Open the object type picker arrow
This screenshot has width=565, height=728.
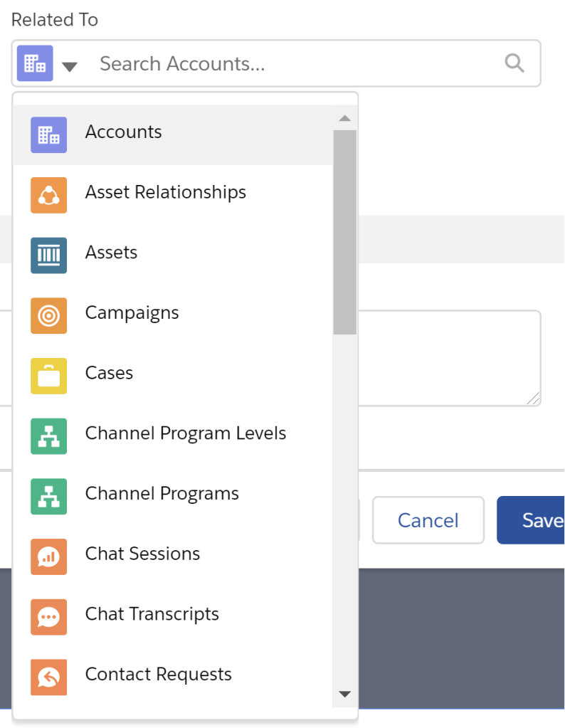pyautogui.click(x=69, y=66)
